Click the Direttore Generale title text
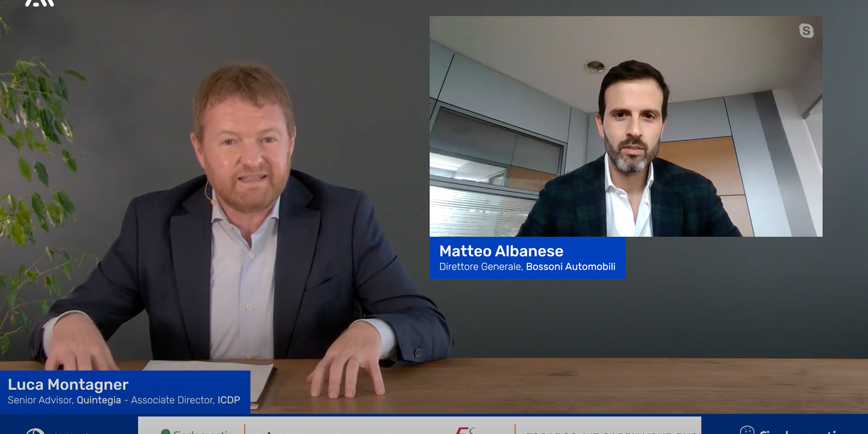The height and width of the screenshot is (434, 868). tap(480, 267)
